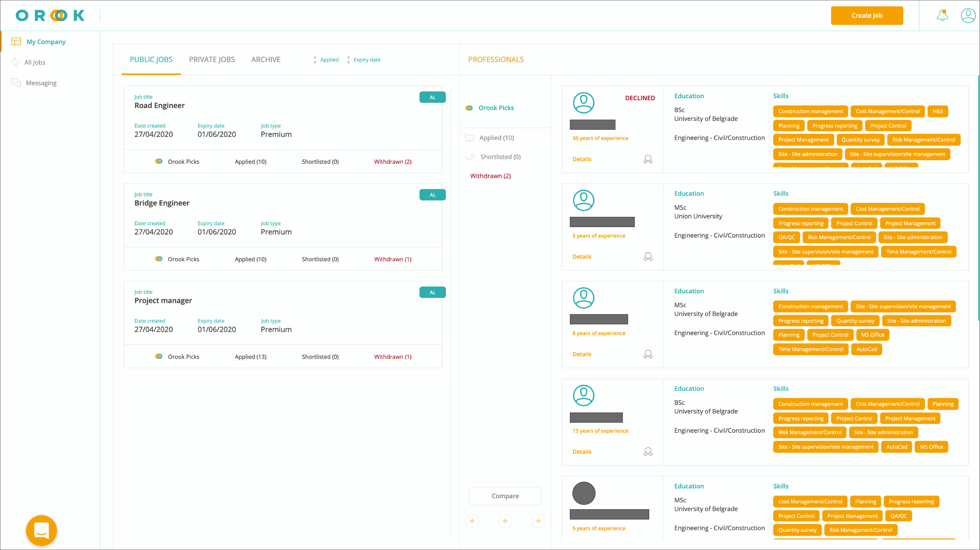Click avatar of 8 years experience candidate
Image resolution: width=980 pixels, height=550 pixels.
point(584,298)
